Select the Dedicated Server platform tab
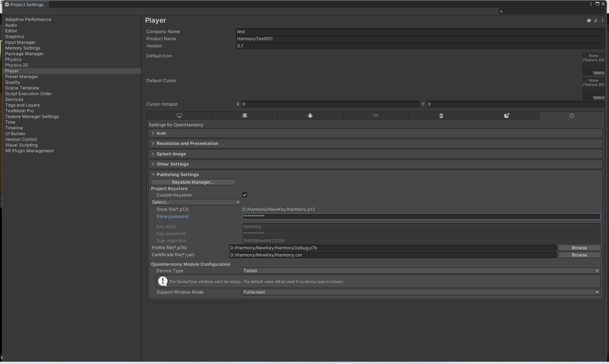The height and width of the screenshot is (364, 609). pos(245,116)
